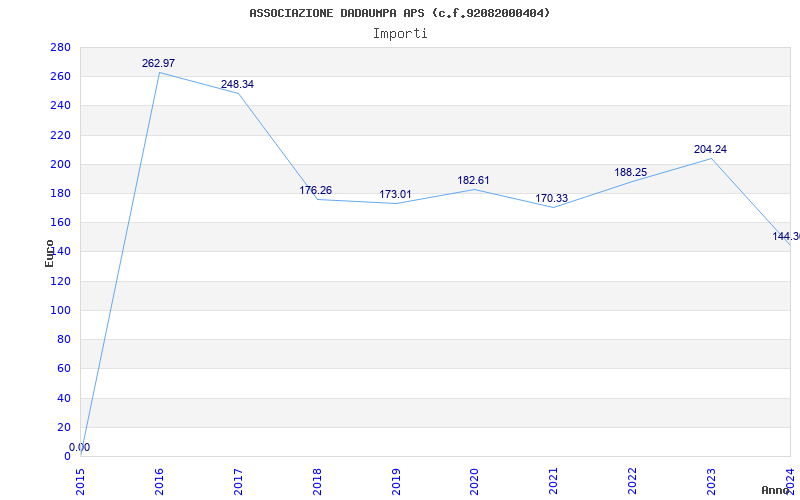This screenshot has height=500, width=800.
Task: Click the 2021 x-axis year label
Action: 554,482
